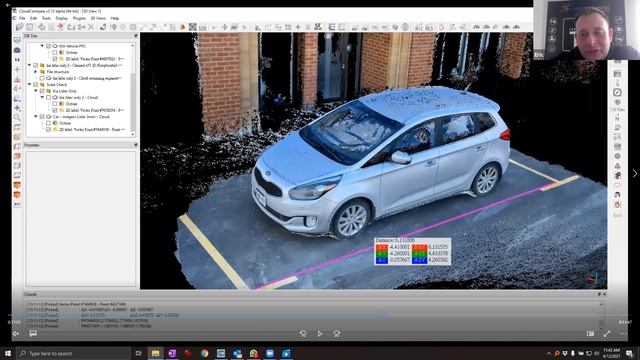Click the SOR filter toolbar icon

point(202,27)
